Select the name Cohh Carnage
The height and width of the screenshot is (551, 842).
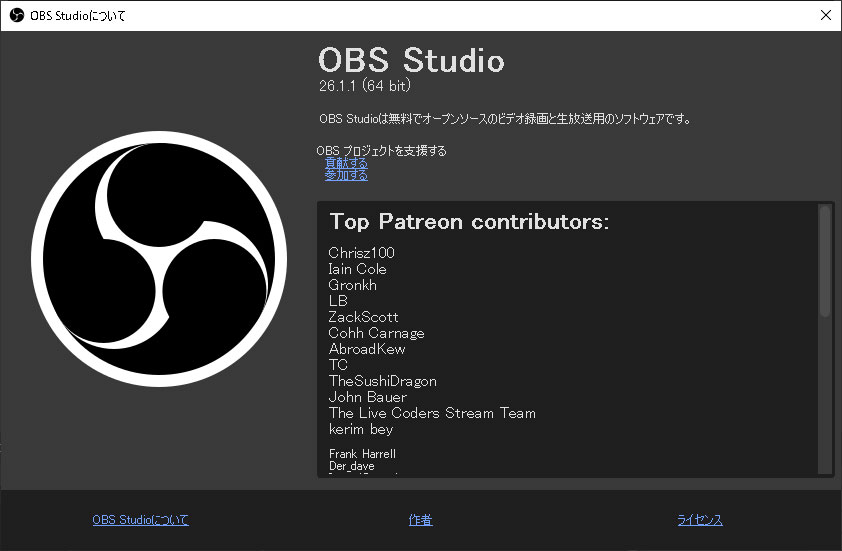click(x=376, y=333)
